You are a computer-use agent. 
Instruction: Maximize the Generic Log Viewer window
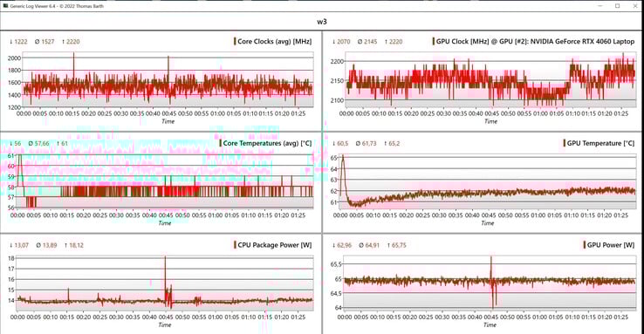pos(617,6)
